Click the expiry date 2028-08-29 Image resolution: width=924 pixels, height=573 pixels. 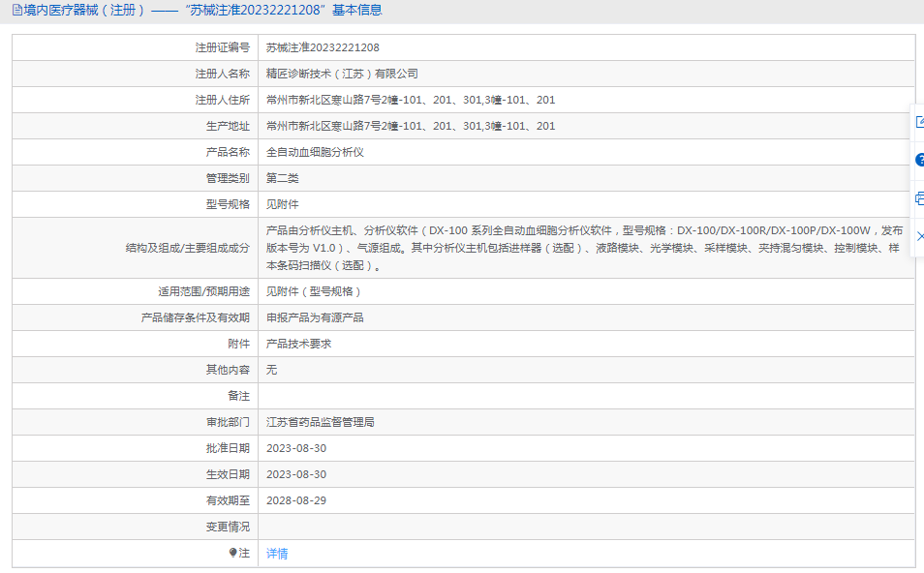pyautogui.click(x=295, y=500)
